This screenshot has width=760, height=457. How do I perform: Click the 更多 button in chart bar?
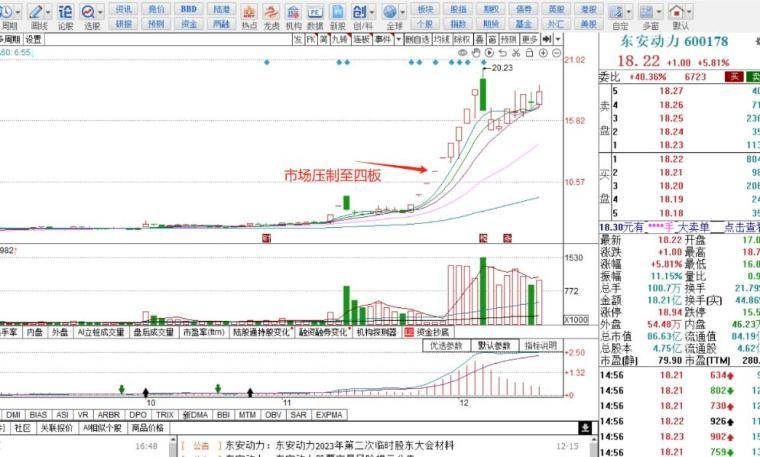pos(529,39)
